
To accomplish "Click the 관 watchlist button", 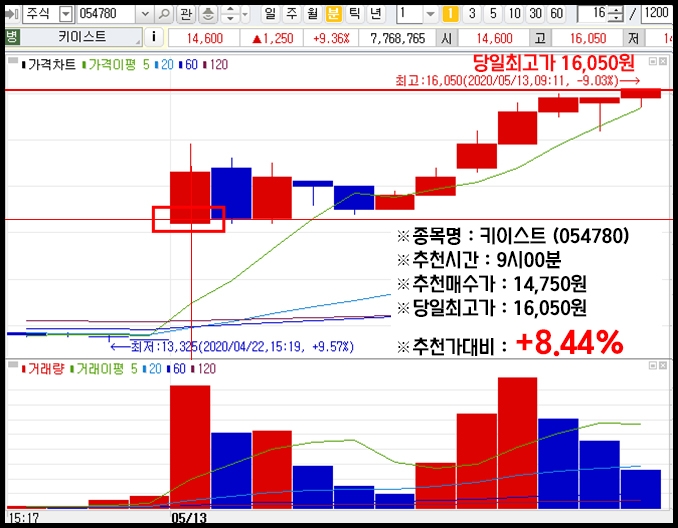I will pyautogui.click(x=186, y=14).
